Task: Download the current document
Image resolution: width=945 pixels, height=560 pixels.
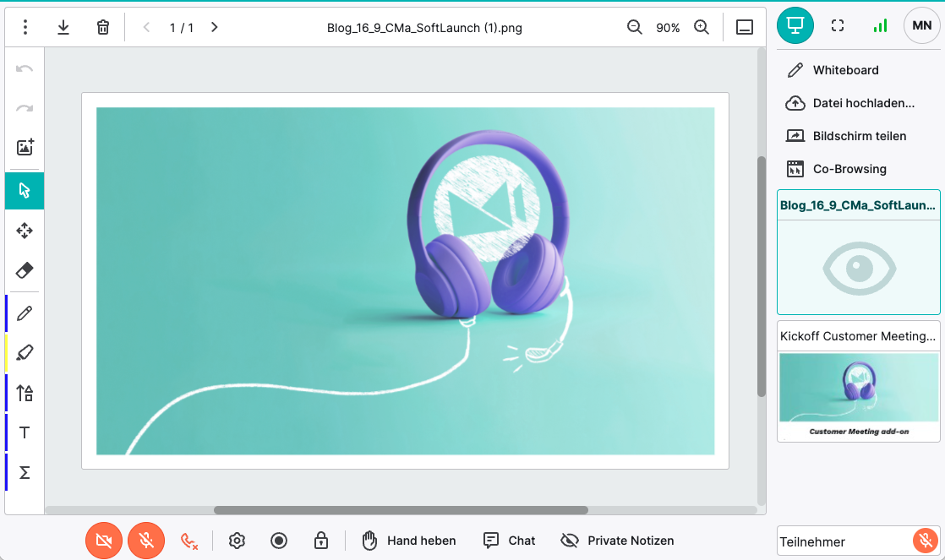Action: [63, 27]
